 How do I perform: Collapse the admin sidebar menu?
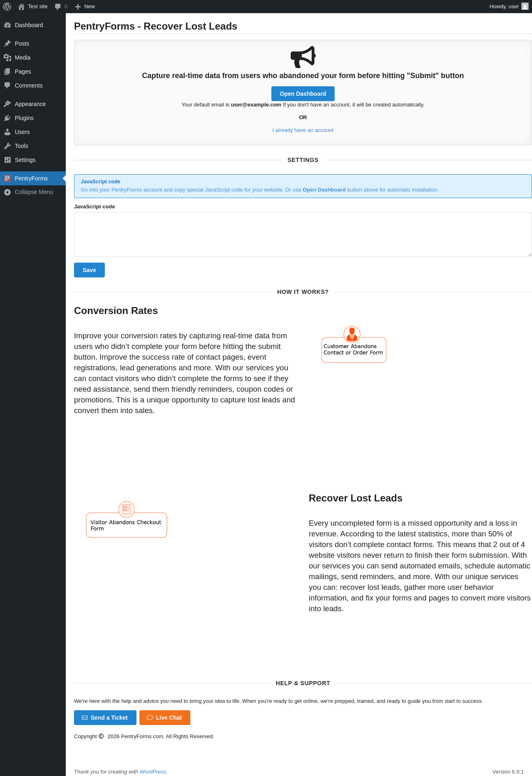pyautogui.click(x=33, y=192)
